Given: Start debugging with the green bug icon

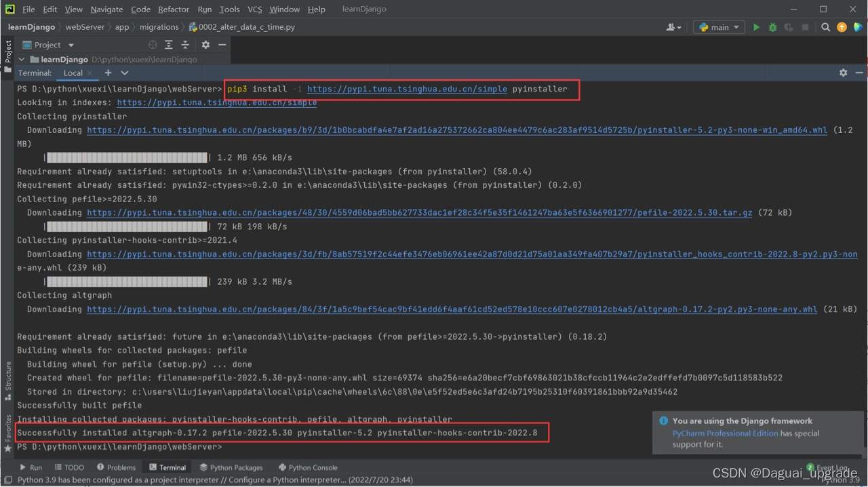Looking at the screenshot, I should click(772, 27).
